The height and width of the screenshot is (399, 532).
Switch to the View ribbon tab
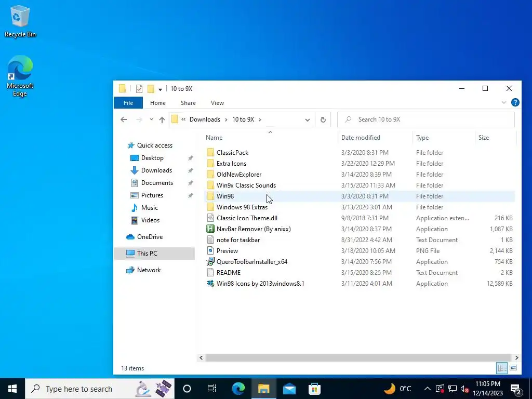coord(217,103)
